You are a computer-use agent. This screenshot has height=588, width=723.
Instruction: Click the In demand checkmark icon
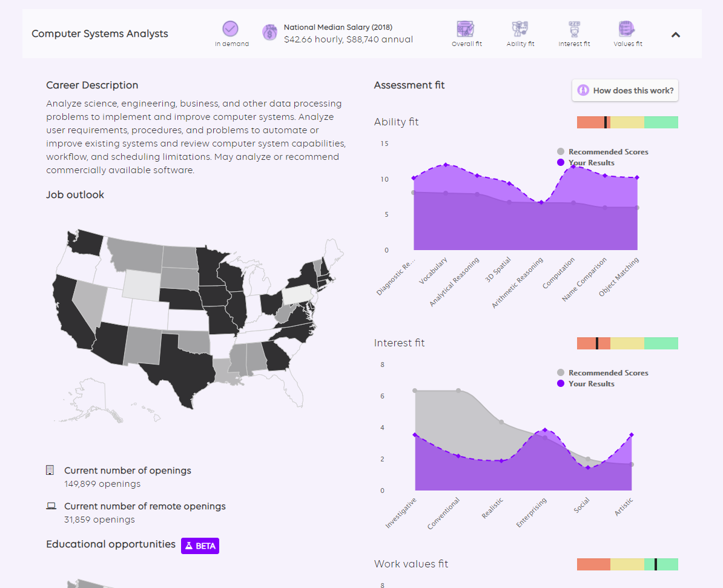[230, 28]
